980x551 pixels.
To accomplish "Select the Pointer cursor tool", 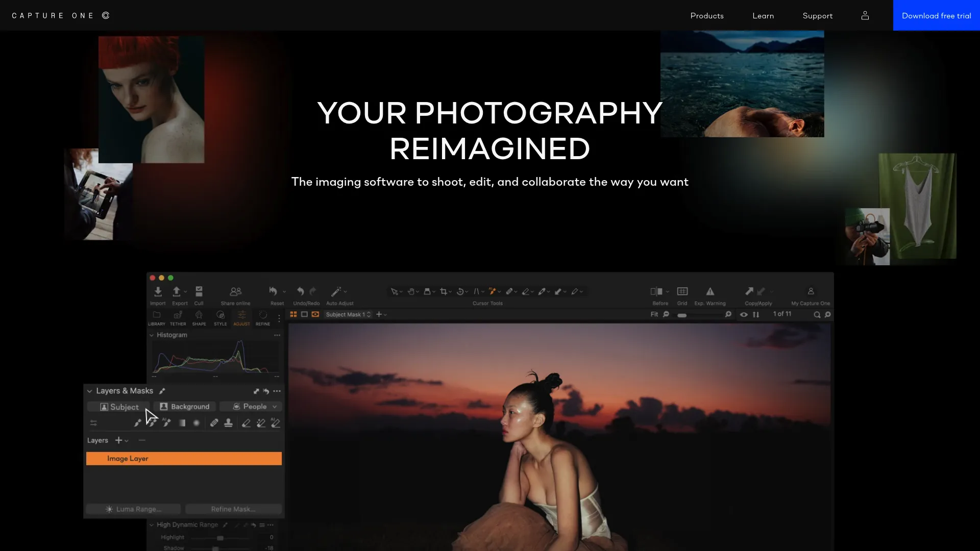I will tap(394, 291).
